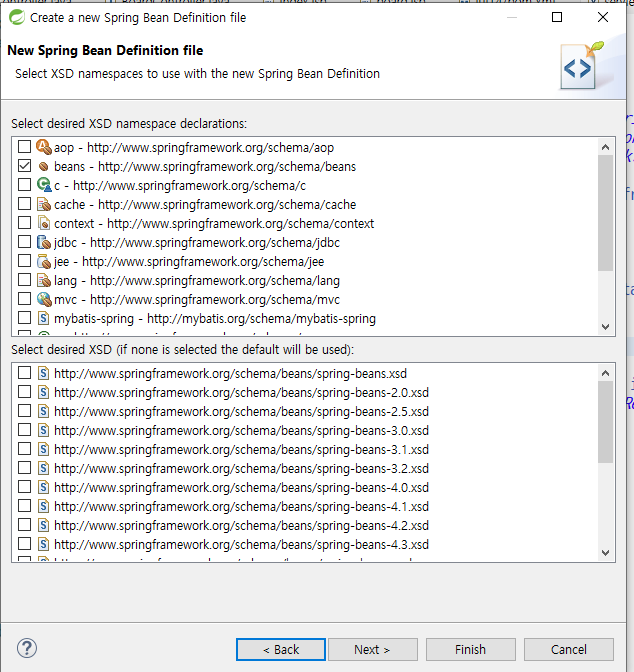This screenshot has height=672, width=634.
Task: Check the spring-beans-2.0.xsd checkbox
Action: click(24, 391)
